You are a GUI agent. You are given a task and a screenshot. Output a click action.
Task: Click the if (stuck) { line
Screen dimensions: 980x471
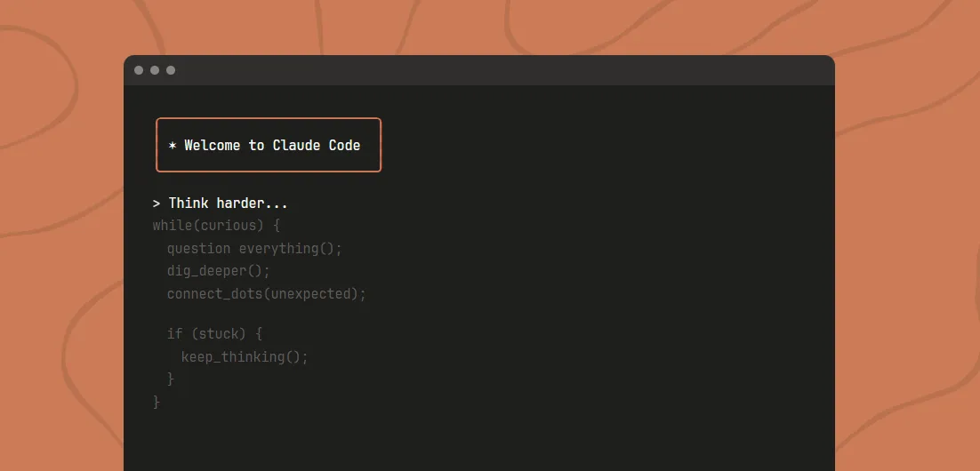214,334
